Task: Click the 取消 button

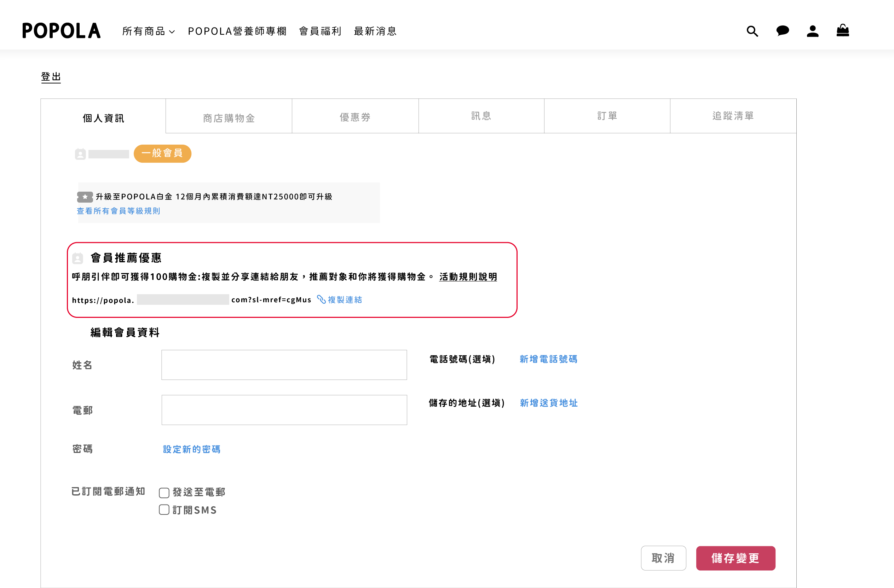Action: pyautogui.click(x=663, y=558)
